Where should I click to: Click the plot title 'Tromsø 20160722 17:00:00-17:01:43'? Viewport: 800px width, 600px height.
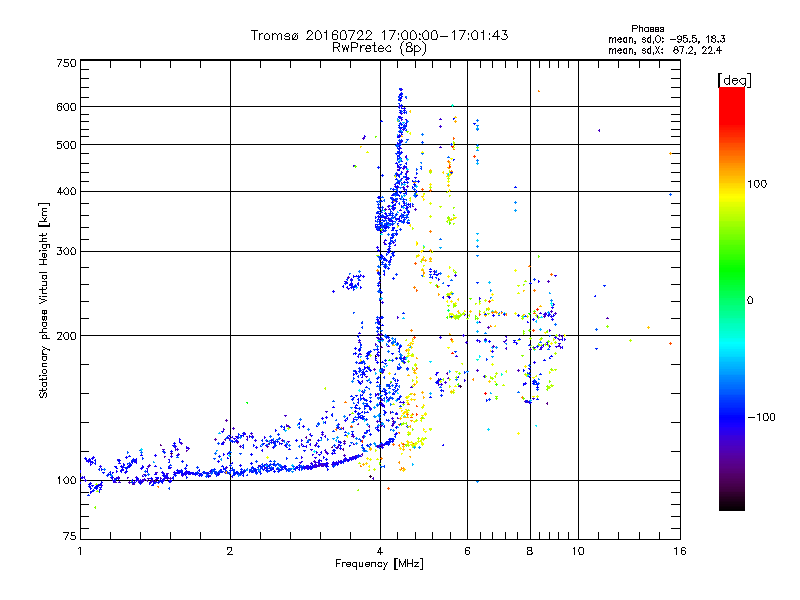click(x=379, y=35)
